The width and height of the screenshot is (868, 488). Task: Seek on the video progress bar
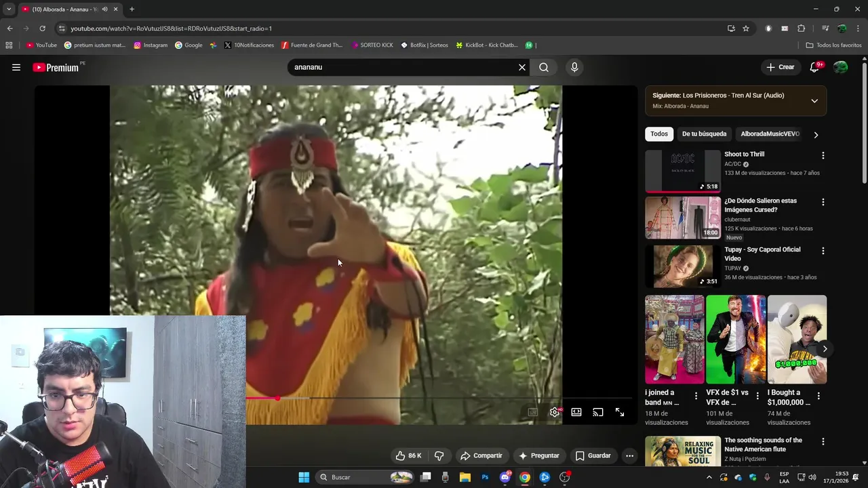439,398
